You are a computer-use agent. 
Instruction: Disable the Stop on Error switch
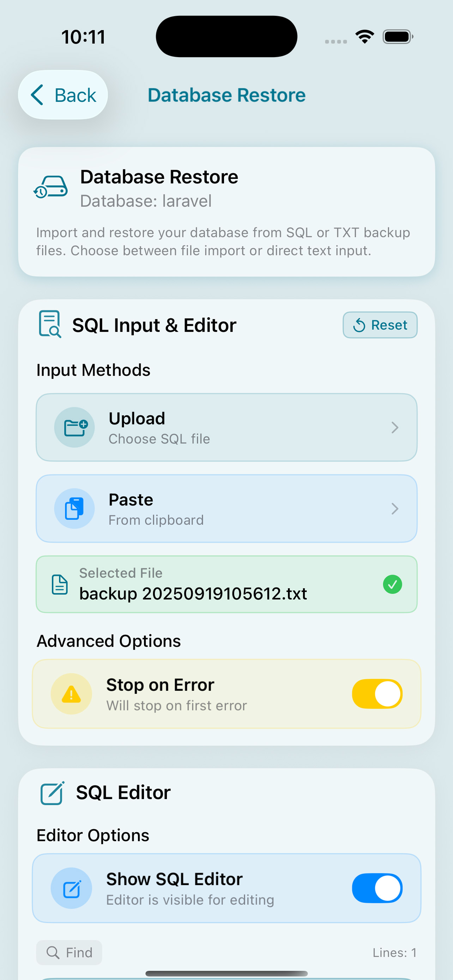[377, 694]
